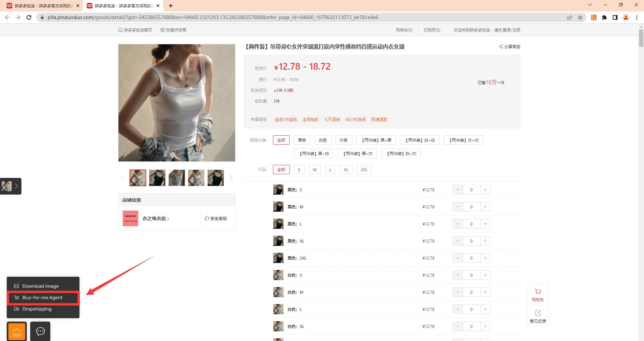Viewport: 644px width, 341px height.
Task: Increase quantity for 黑色 L
Action: click(485, 224)
